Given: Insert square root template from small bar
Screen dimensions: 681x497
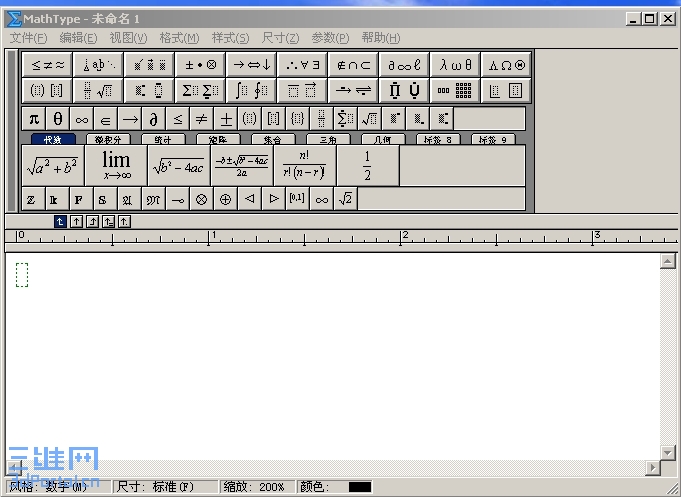Looking at the screenshot, I should point(370,119).
